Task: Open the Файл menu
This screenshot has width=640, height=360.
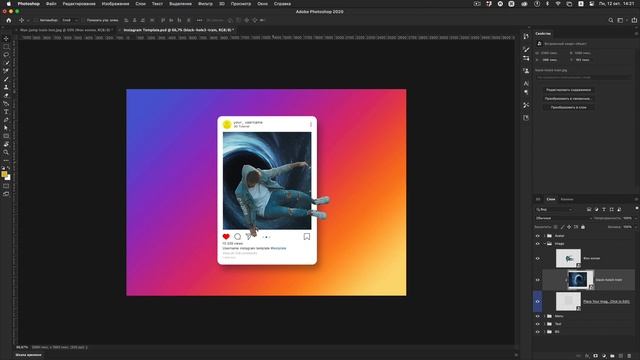Action: [51, 4]
